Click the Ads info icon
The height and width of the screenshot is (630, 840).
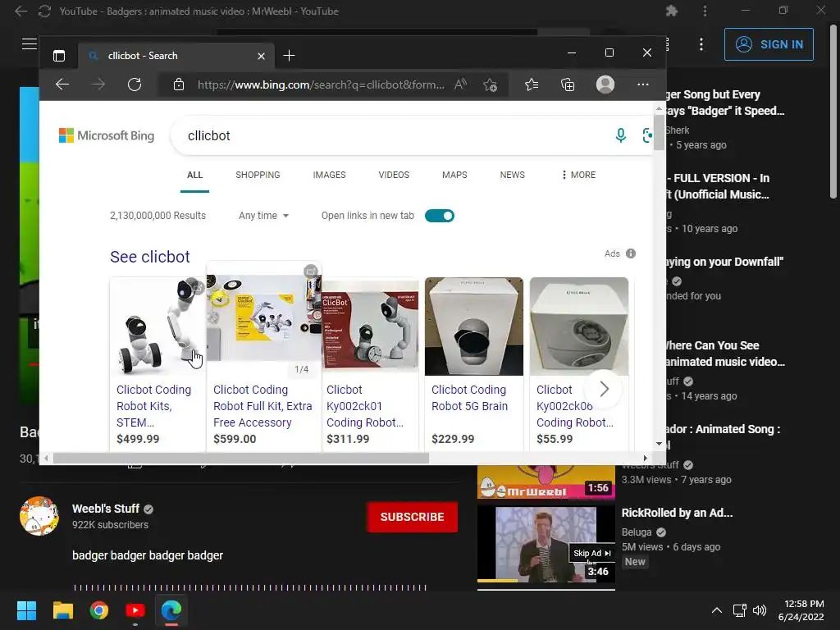point(631,253)
